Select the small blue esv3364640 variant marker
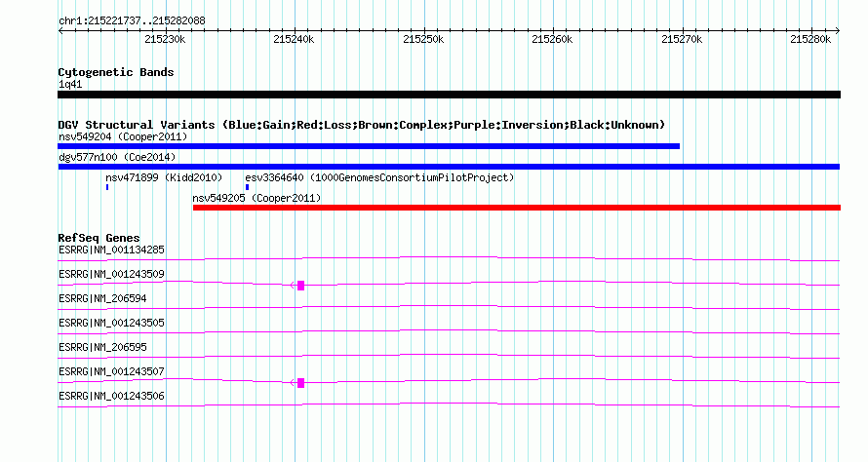 pos(247,187)
